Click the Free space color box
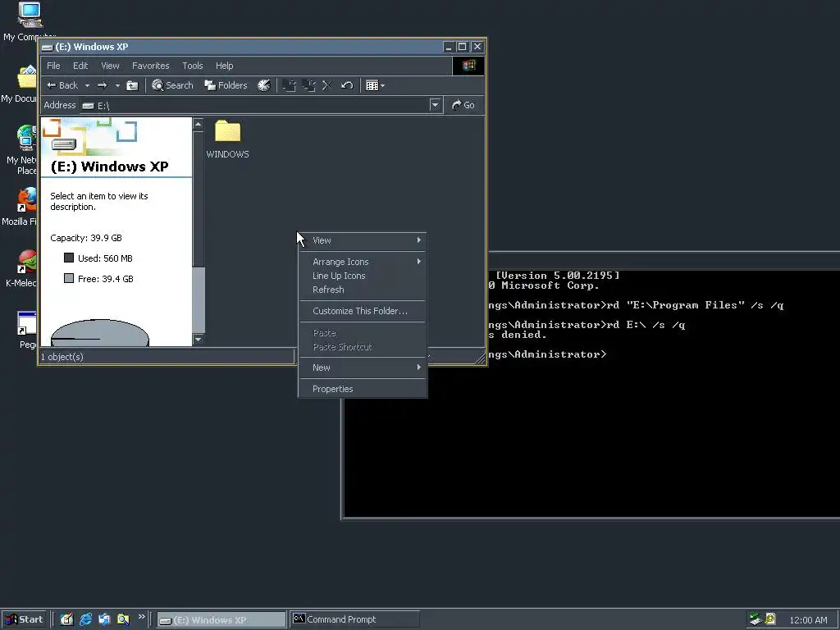Viewport: 840px width, 630px height. coord(69,278)
